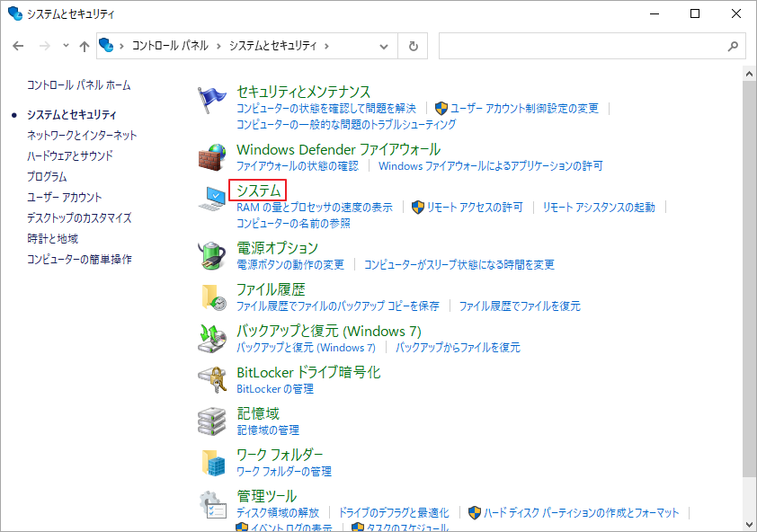This screenshot has height=532, width=757.
Task: Open 電源オプション heading
Action: (x=277, y=248)
